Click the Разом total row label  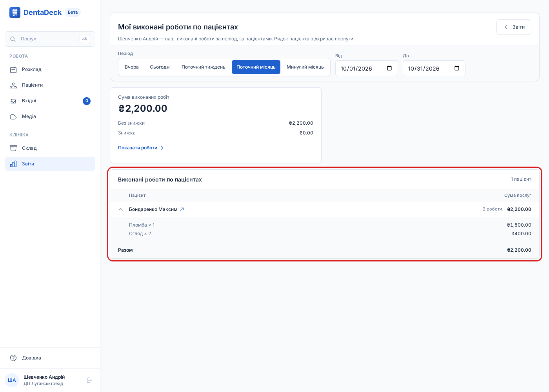(x=125, y=250)
